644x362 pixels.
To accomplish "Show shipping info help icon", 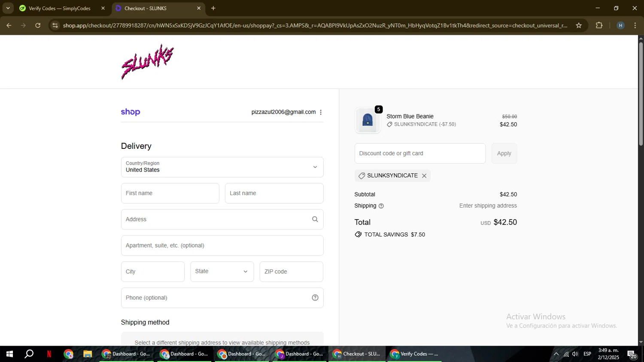I will click(x=381, y=206).
